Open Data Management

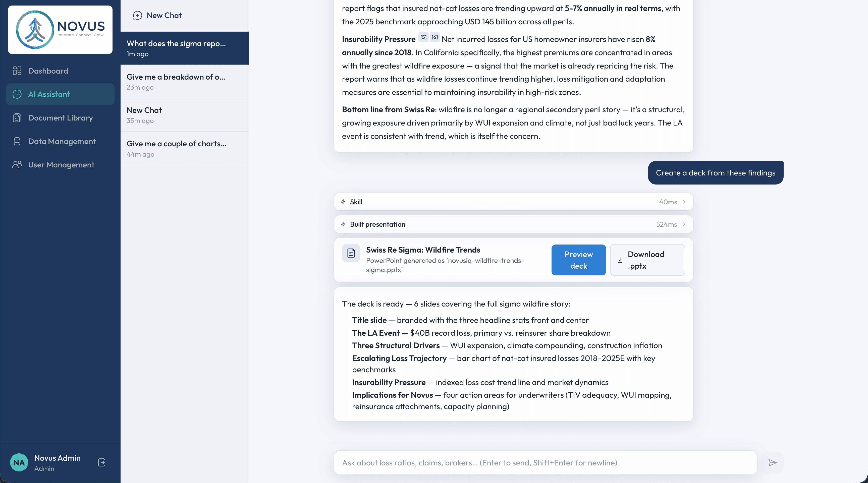coord(60,142)
